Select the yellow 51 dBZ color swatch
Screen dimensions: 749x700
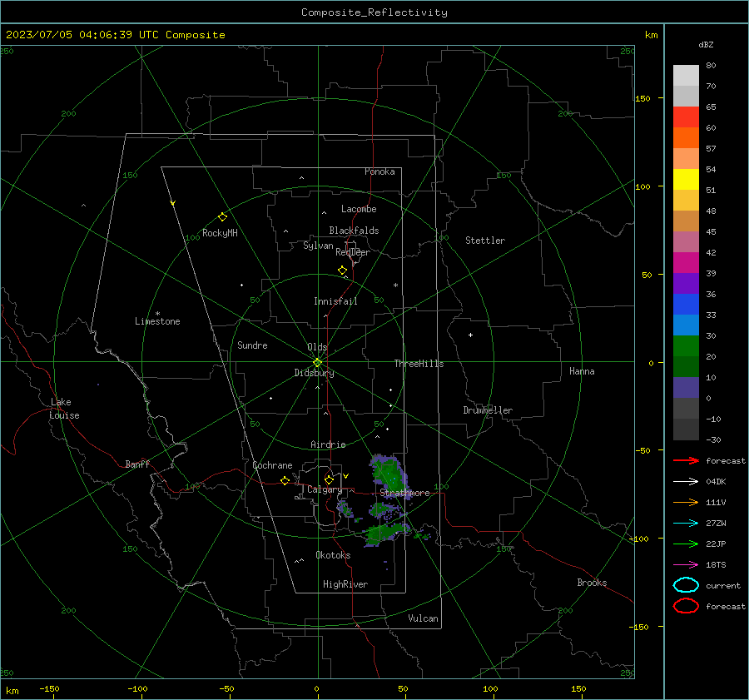pos(686,179)
